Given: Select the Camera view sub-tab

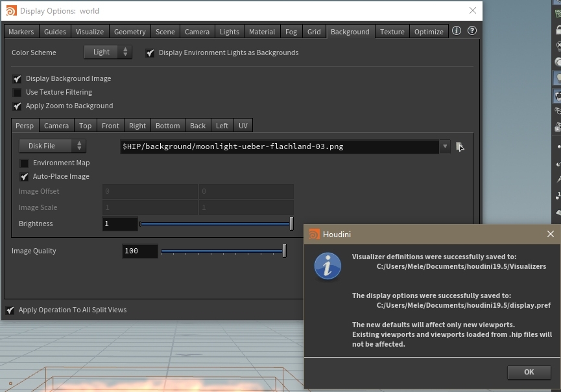Looking at the screenshot, I should (x=56, y=126).
